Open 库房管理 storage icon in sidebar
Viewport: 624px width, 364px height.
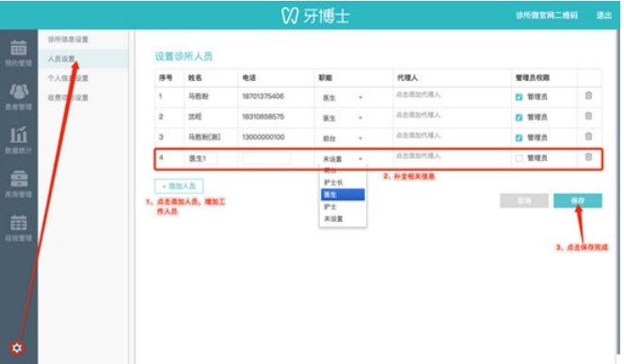coord(18,179)
